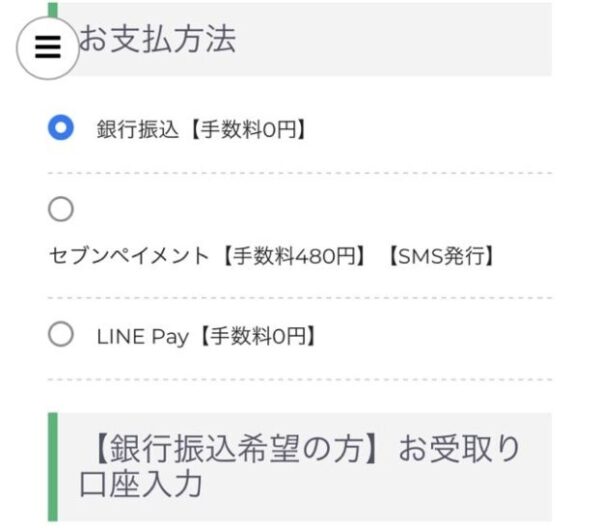
Task: Click the 銀行振込 【手数料0円】 fee text
Action: (248, 129)
